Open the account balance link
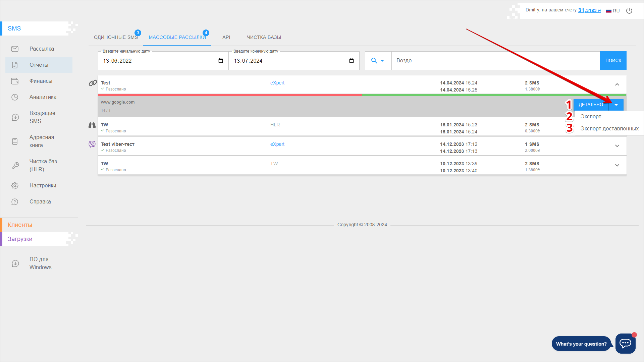The width and height of the screenshot is (644, 362). click(589, 10)
